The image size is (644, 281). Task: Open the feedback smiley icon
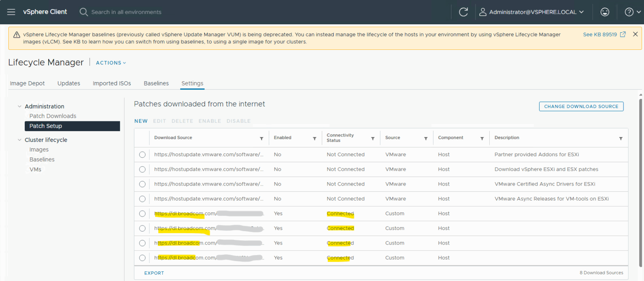pos(605,12)
